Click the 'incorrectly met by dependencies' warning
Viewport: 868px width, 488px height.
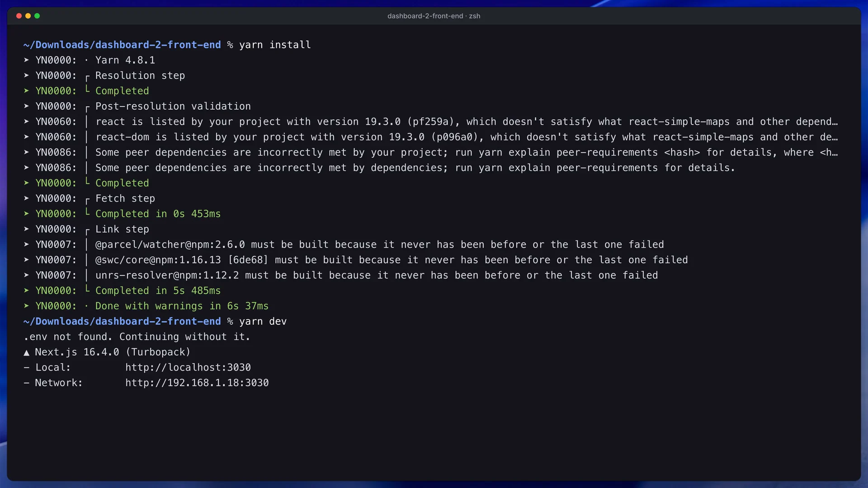tap(415, 168)
